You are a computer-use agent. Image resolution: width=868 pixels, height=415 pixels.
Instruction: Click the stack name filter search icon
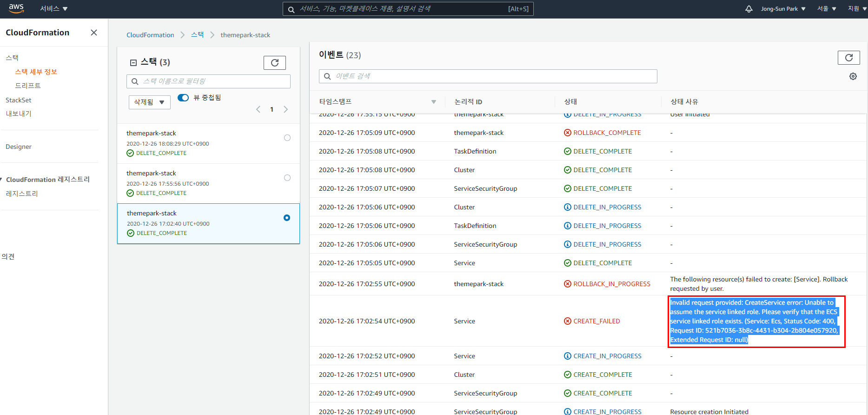point(135,81)
